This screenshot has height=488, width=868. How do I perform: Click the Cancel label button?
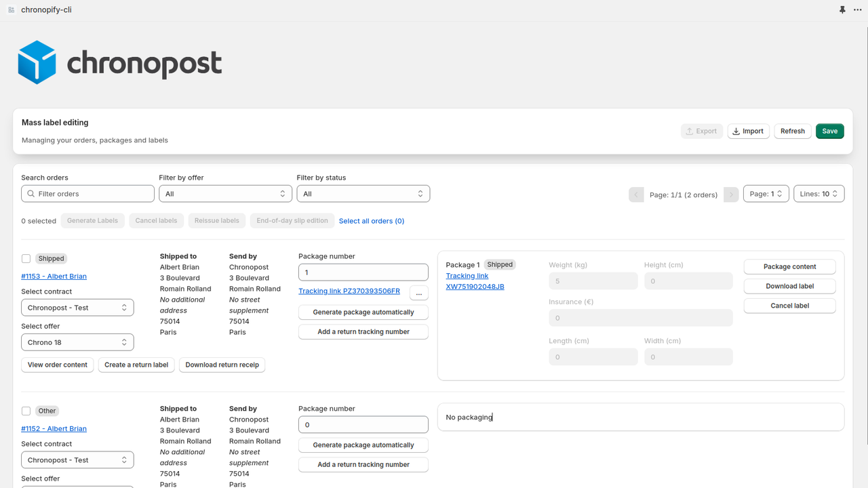click(x=790, y=306)
